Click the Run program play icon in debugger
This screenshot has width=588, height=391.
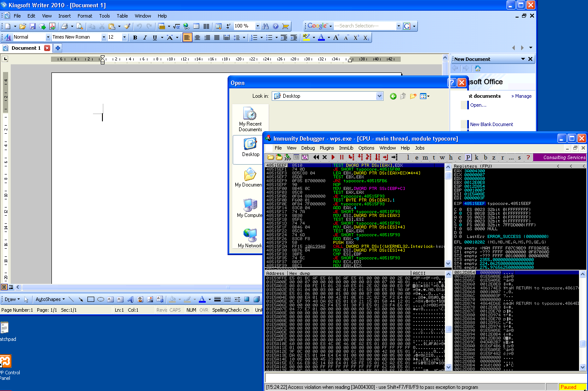pos(333,157)
